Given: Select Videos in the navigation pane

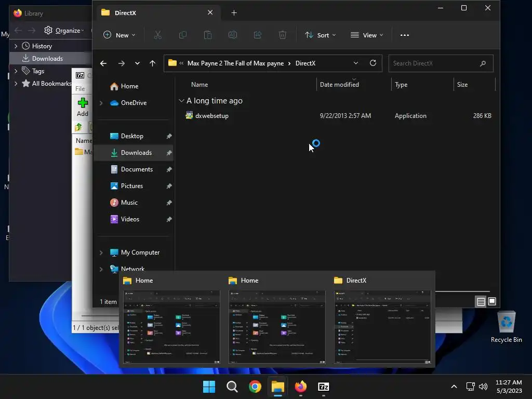Looking at the screenshot, I should [135, 219].
